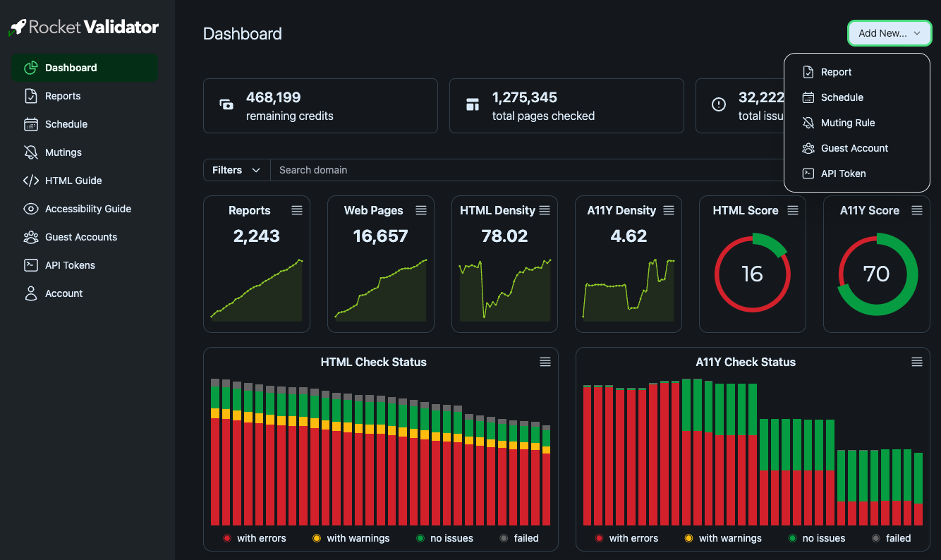The image size is (941, 560).
Task: Click the 'Dashboard' page heading
Action: coord(243,34)
